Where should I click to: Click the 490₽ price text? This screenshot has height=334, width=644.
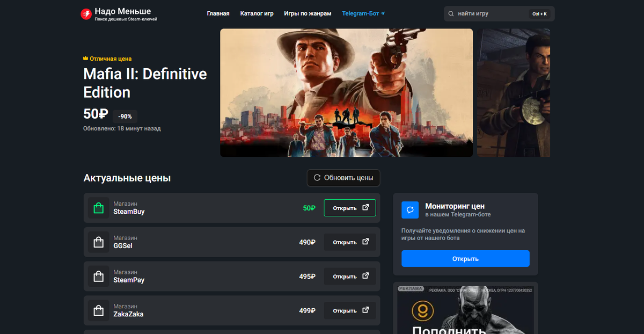tap(307, 242)
